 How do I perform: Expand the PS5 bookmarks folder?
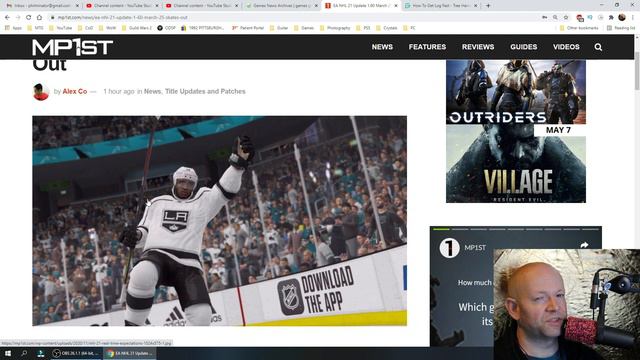[363, 28]
